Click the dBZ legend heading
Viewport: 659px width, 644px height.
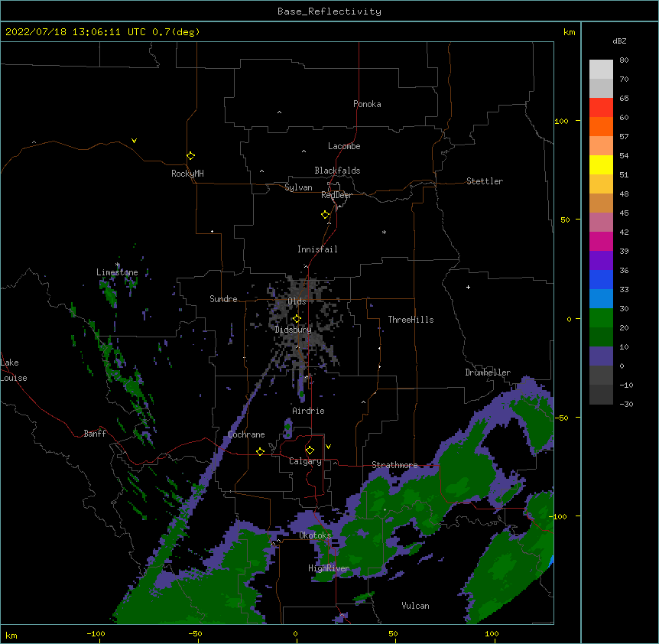(619, 41)
